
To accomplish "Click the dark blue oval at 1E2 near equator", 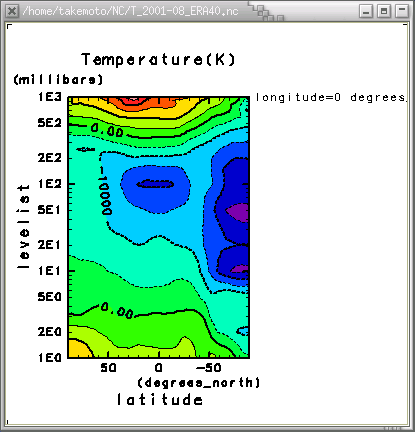I will click(156, 184).
